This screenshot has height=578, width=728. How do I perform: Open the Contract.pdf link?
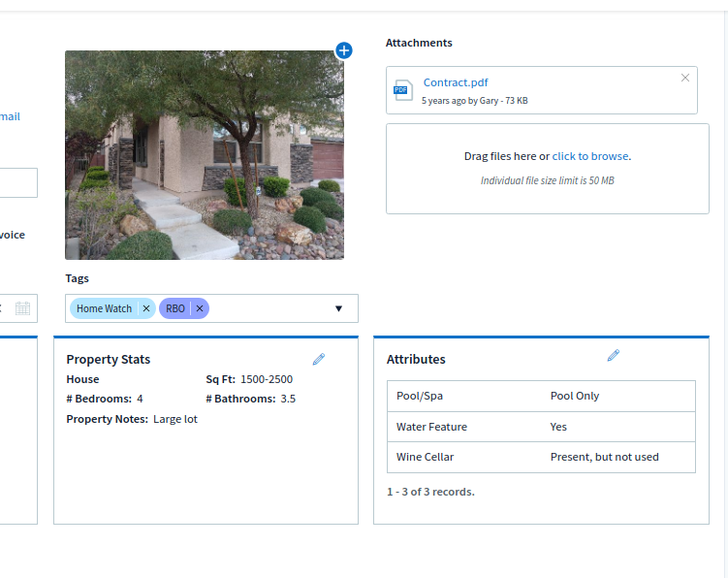[456, 82]
